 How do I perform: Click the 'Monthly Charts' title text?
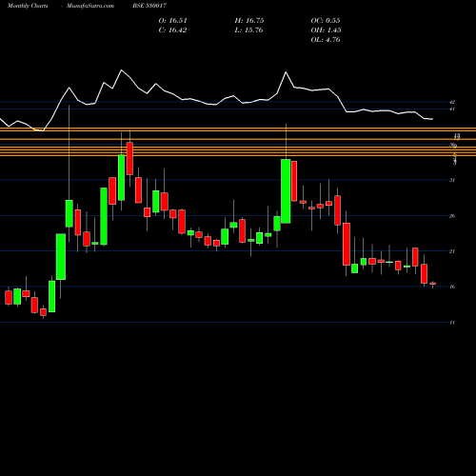(x=28, y=6)
